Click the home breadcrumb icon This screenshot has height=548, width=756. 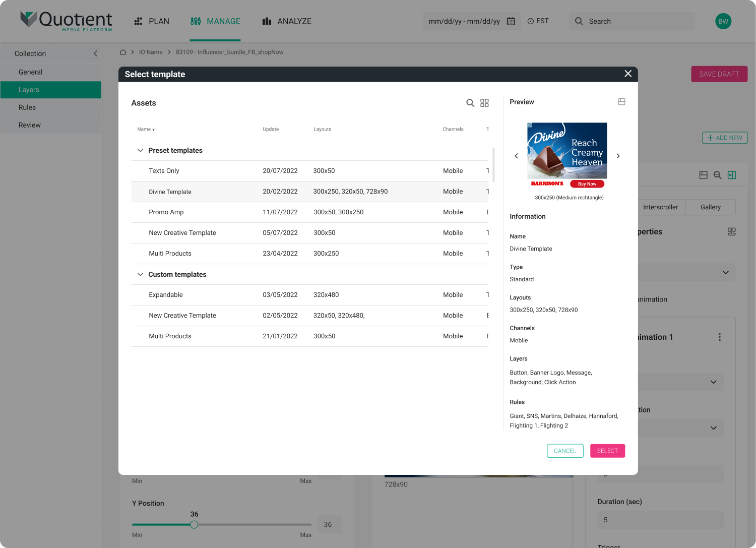122,52
